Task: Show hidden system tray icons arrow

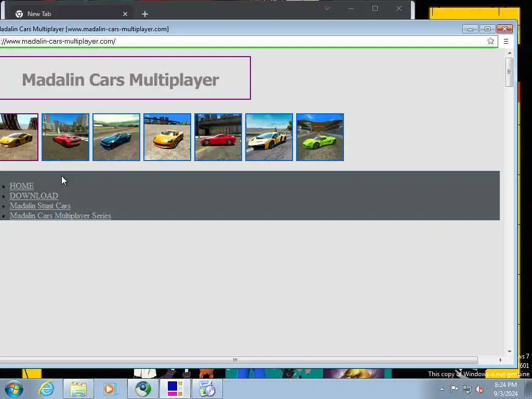Action: click(x=442, y=389)
